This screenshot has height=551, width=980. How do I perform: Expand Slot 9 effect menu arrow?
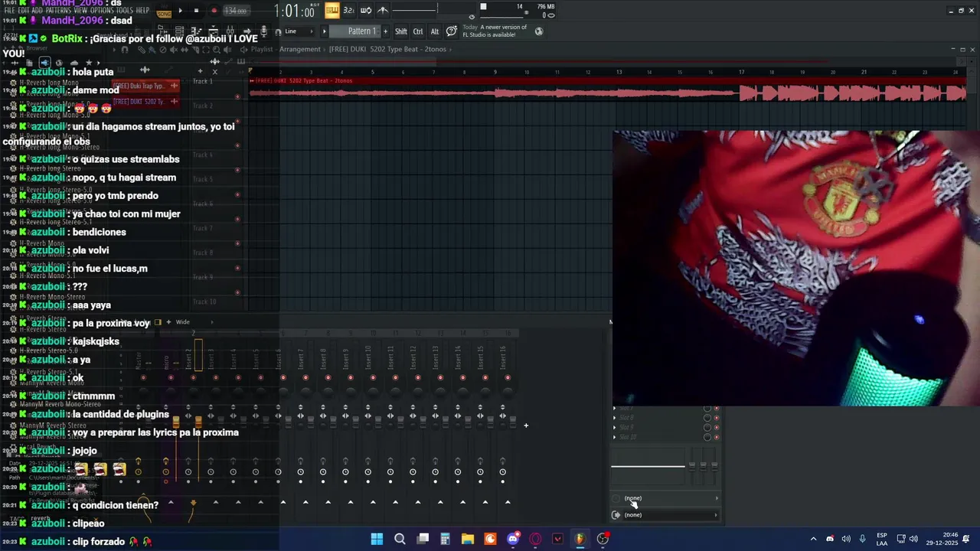coord(614,427)
